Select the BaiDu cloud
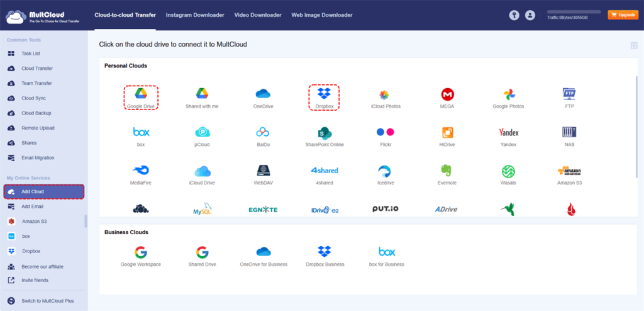The width and height of the screenshot is (644, 311). pos(264,137)
